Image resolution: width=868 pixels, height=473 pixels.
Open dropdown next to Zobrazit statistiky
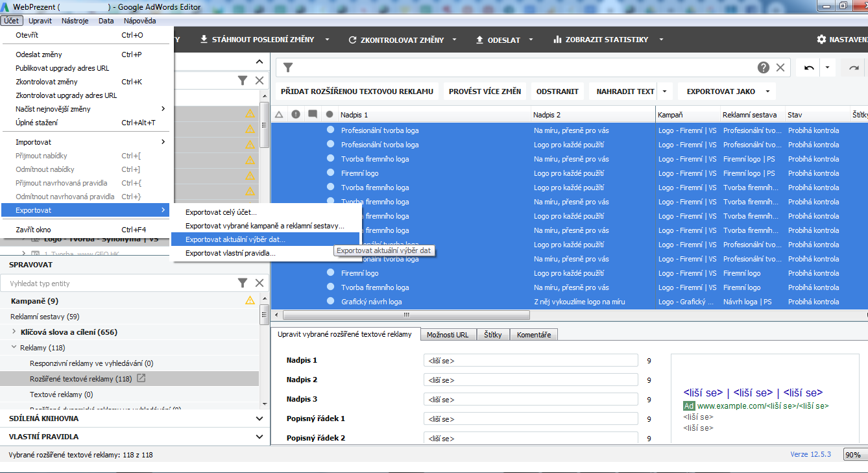point(661,40)
